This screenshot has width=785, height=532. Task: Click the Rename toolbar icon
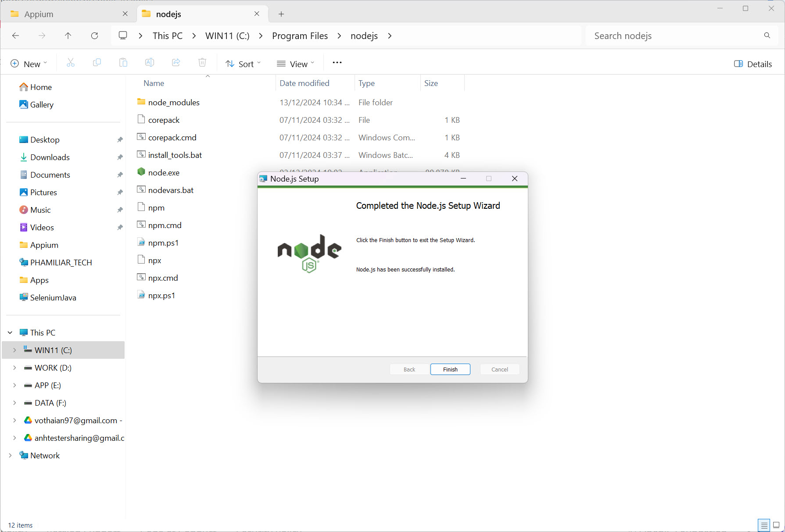coord(150,63)
